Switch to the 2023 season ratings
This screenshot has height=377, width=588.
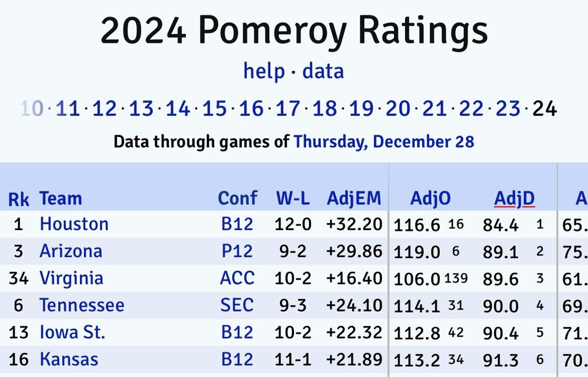(x=507, y=109)
